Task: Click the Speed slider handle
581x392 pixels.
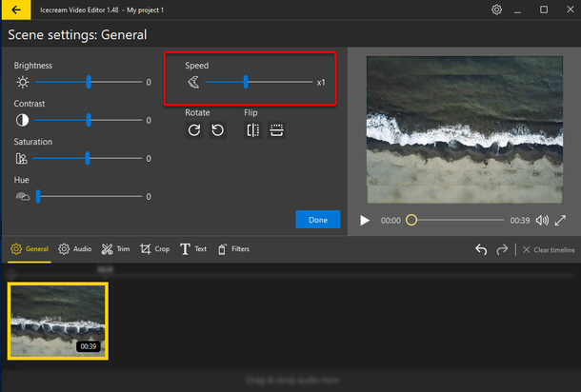Action: click(x=246, y=82)
